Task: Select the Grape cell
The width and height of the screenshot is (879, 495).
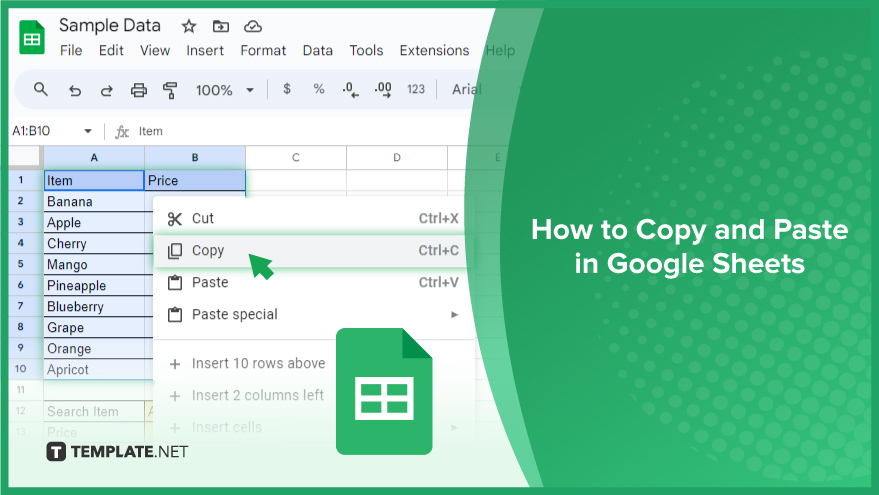Action: 94,327
